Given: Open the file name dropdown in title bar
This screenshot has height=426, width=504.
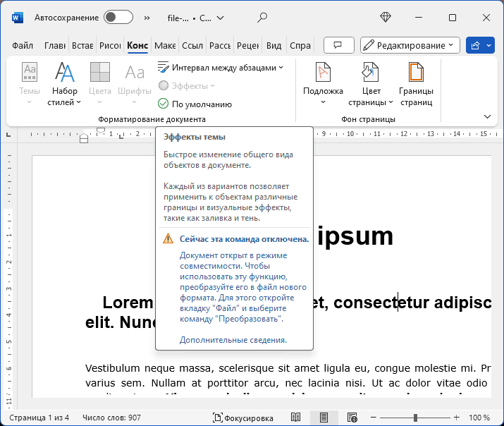Looking at the screenshot, I should tap(220, 18).
